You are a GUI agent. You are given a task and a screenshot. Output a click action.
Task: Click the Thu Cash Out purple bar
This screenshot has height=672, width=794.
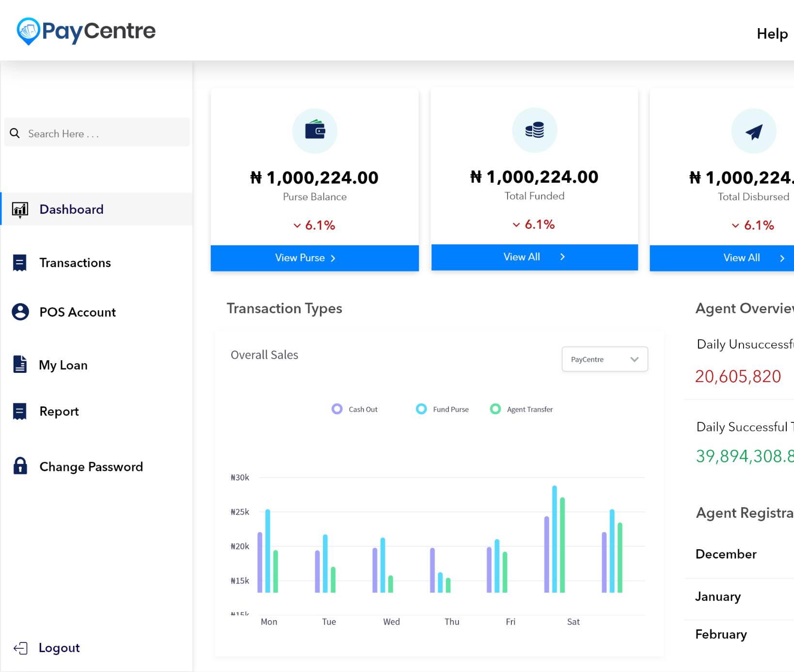[432, 570]
